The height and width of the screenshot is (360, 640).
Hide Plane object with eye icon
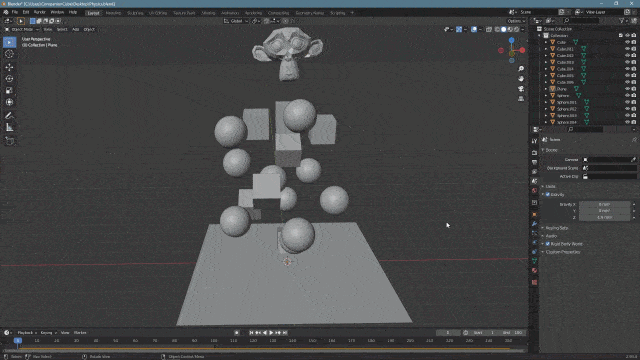[x=627, y=89]
